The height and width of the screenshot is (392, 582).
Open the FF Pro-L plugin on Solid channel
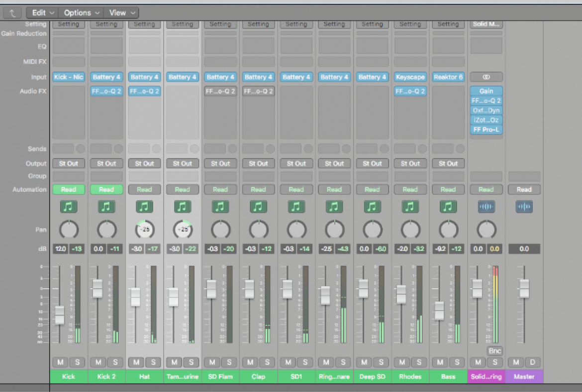coord(486,130)
